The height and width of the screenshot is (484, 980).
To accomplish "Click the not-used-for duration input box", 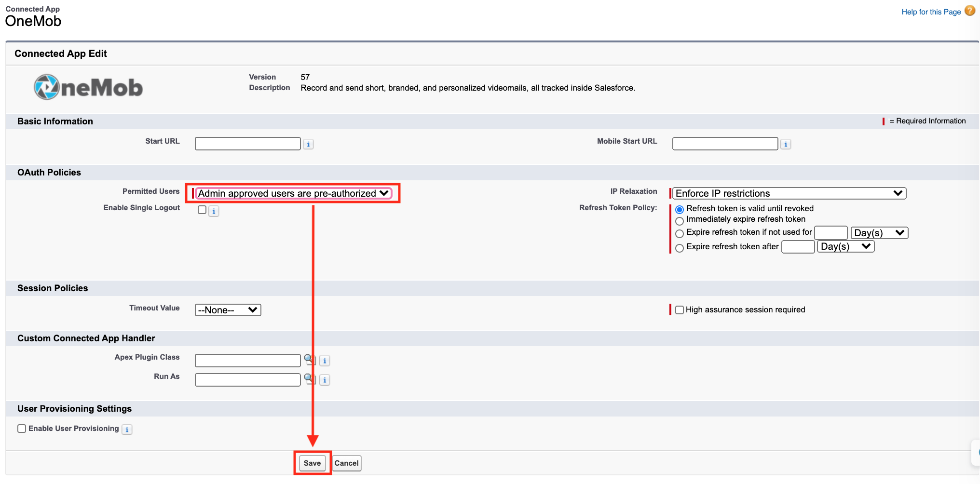I will 831,233.
